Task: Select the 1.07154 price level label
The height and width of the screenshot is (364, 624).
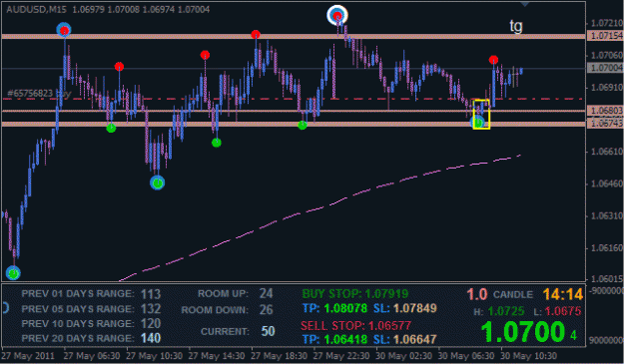Action: tap(606, 36)
